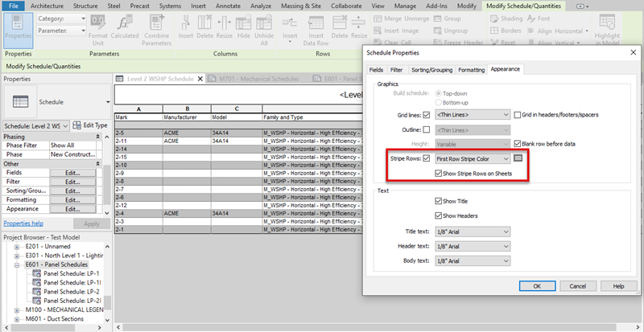
Task: Click the Borders tool
Action: [506, 31]
